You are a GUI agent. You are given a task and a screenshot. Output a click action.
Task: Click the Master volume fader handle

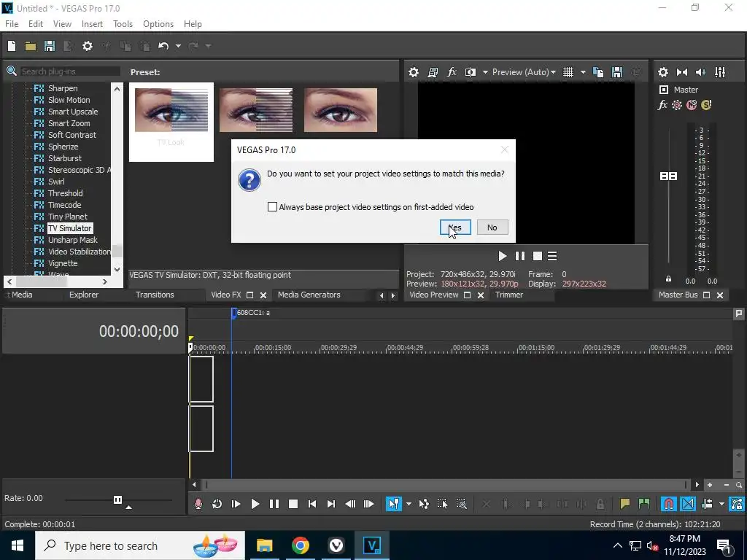click(x=668, y=176)
